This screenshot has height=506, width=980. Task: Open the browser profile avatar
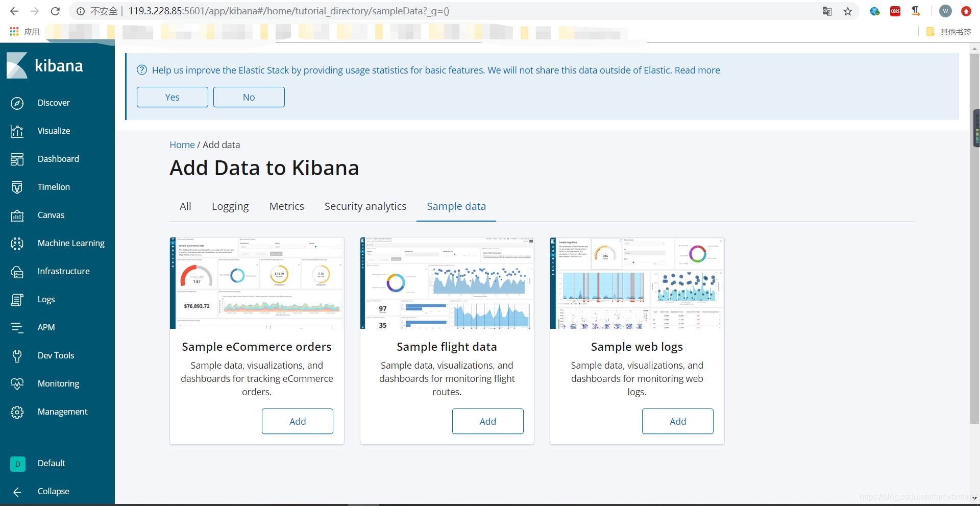point(945,11)
